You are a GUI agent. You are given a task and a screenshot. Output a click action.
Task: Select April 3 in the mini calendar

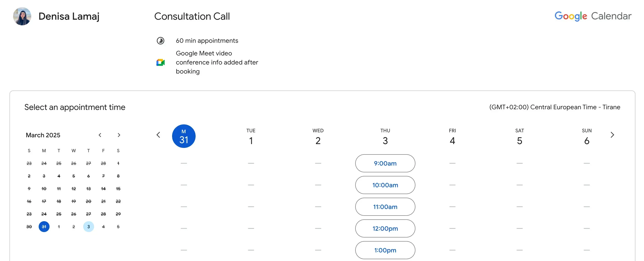point(88,226)
